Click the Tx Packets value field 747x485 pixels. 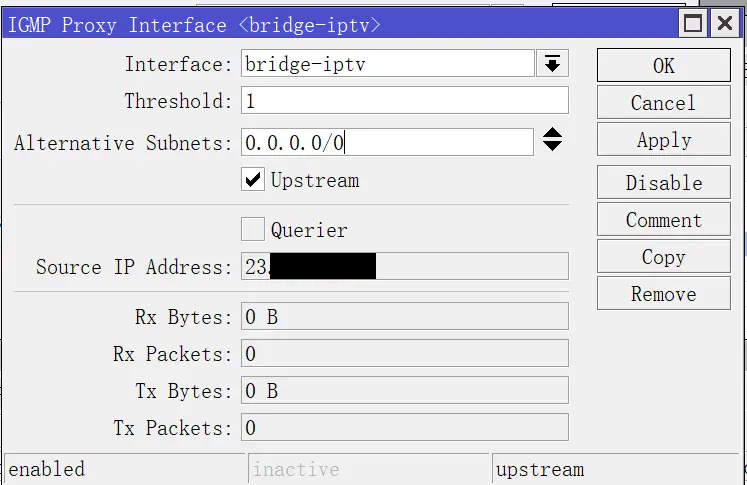point(404,427)
